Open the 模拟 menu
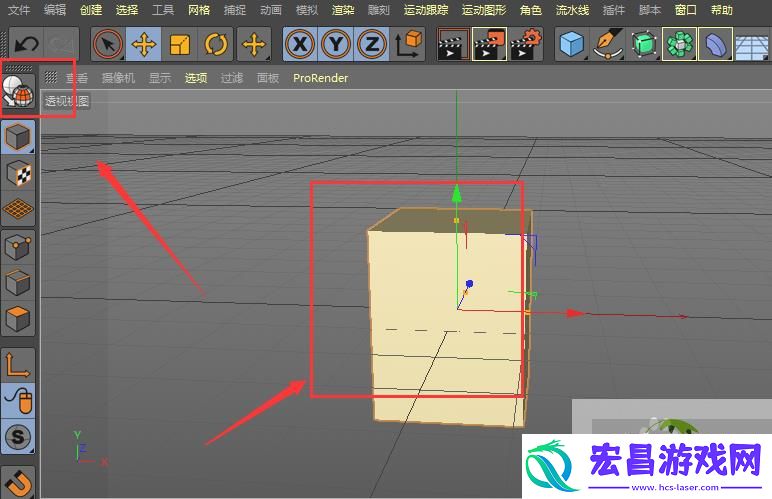This screenshot has height=499, width=772. pos(307,10)
